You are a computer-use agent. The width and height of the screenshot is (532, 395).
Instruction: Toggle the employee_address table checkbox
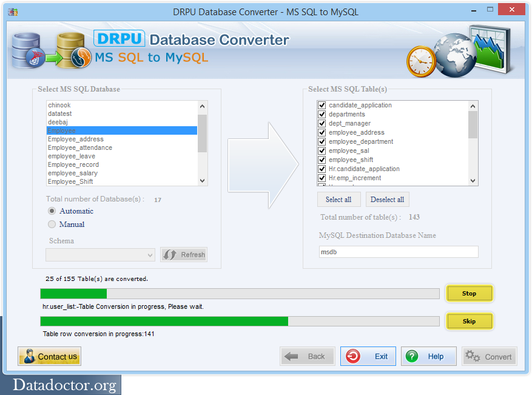(x=322, y=132)
